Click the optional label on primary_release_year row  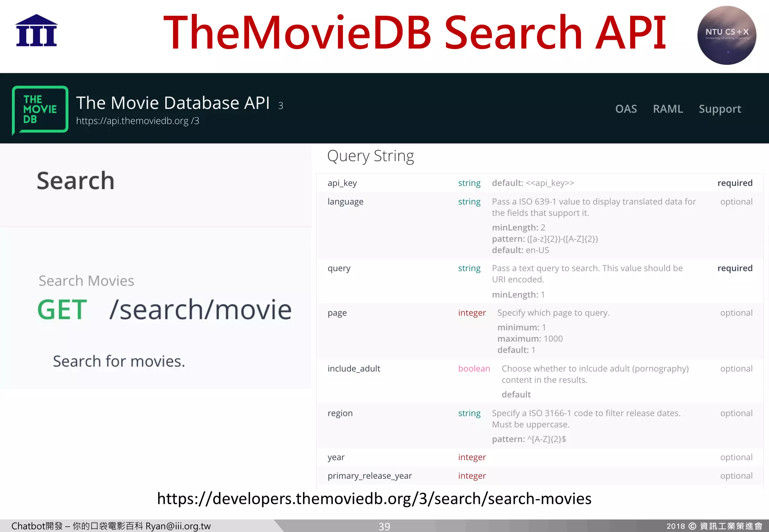pos(736,476)
